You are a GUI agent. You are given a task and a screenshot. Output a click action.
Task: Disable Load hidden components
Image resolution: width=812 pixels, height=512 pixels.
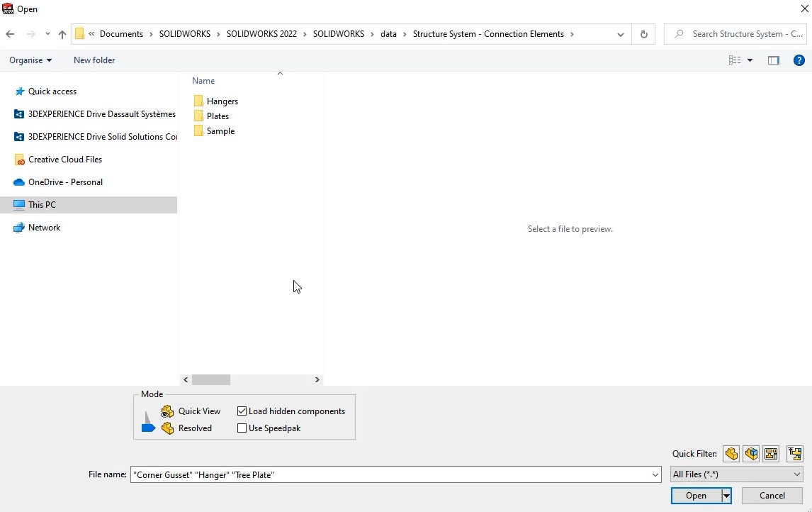[x=242, y=411]
